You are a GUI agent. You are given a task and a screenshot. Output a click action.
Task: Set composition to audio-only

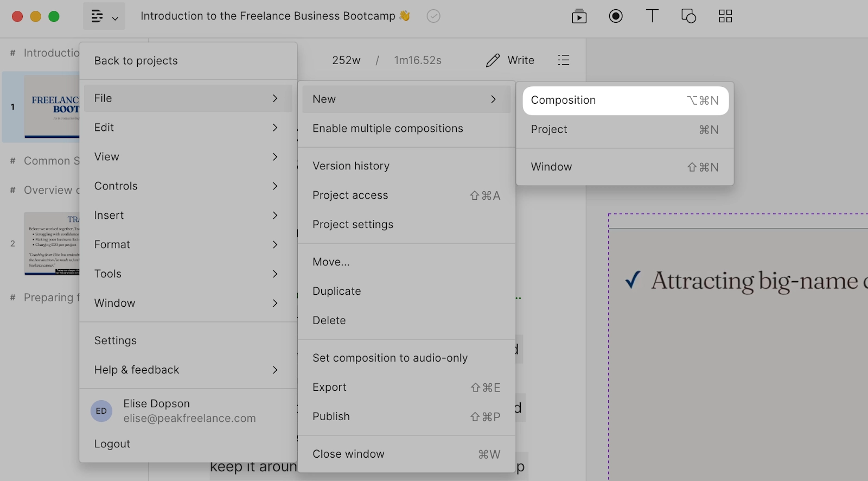[390, 358]
